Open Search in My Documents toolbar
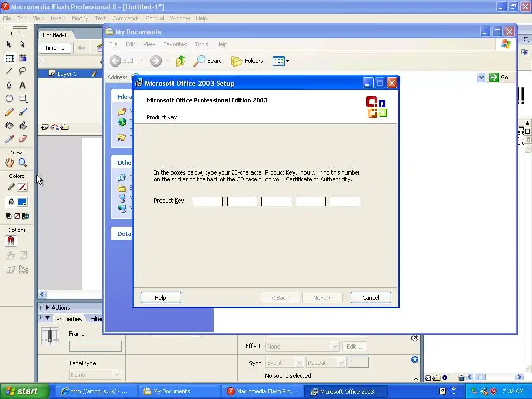Image resolution: width=532 pixels, height=399 pixels. coord(209,61)
